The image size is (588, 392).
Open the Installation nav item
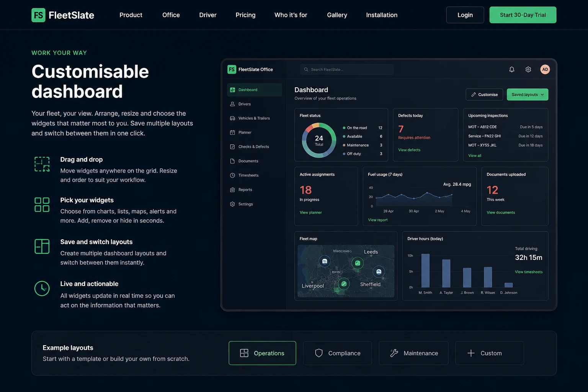(382, 15)
